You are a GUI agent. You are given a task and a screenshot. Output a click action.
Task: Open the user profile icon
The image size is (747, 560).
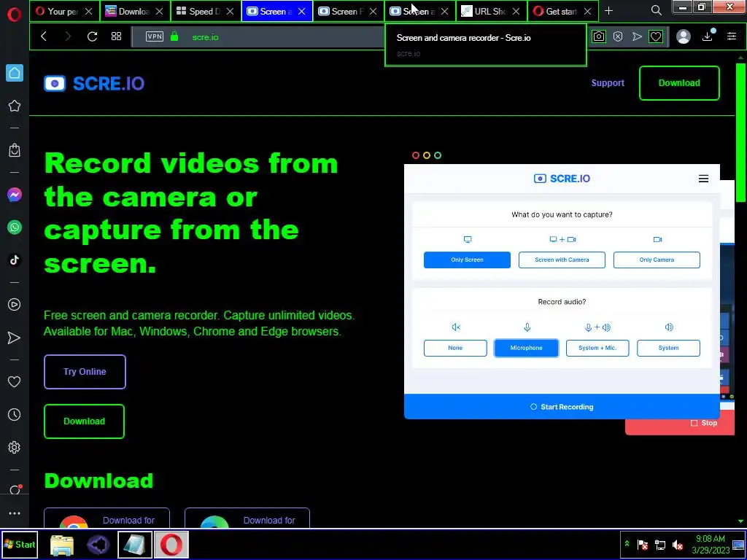click(x=684, y=36)
